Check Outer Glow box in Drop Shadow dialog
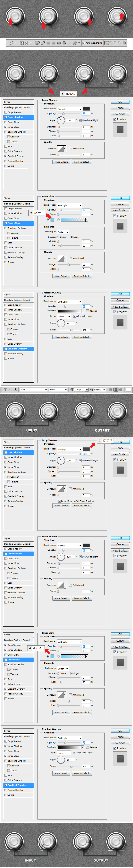This screenshot has width=133, height=868. [x=6, y=462]
